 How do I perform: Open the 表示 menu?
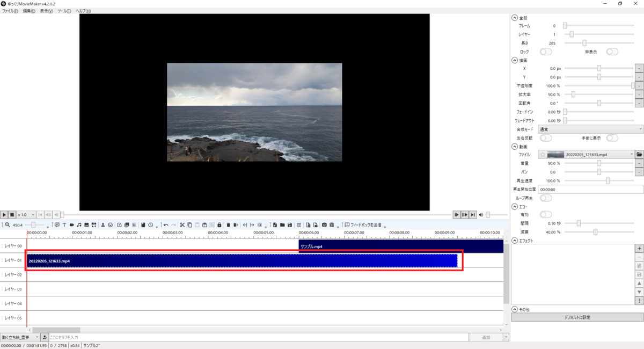pos(47,11)
